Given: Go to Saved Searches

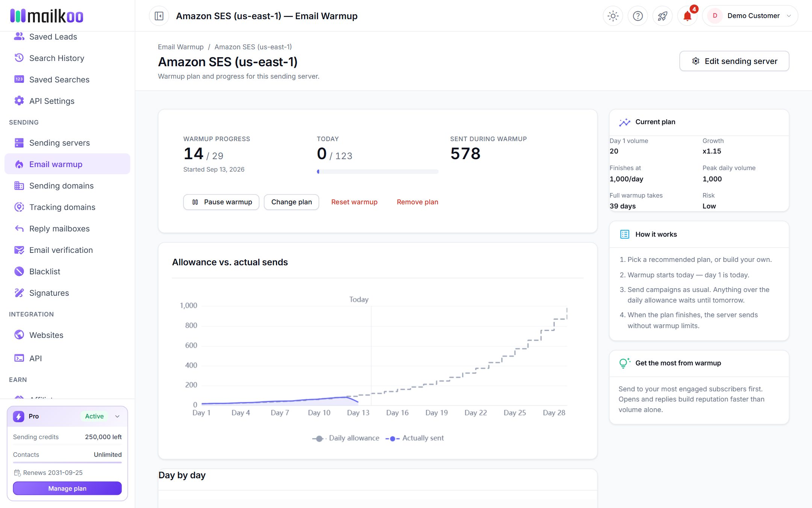Looking at the screenshot, I should pyautogui.click(x=67, y=79).
